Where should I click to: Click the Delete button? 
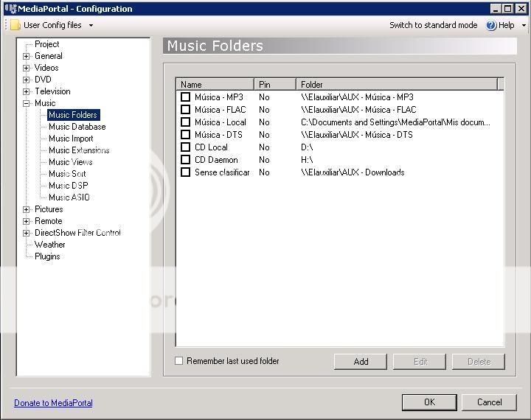point(479,362)
